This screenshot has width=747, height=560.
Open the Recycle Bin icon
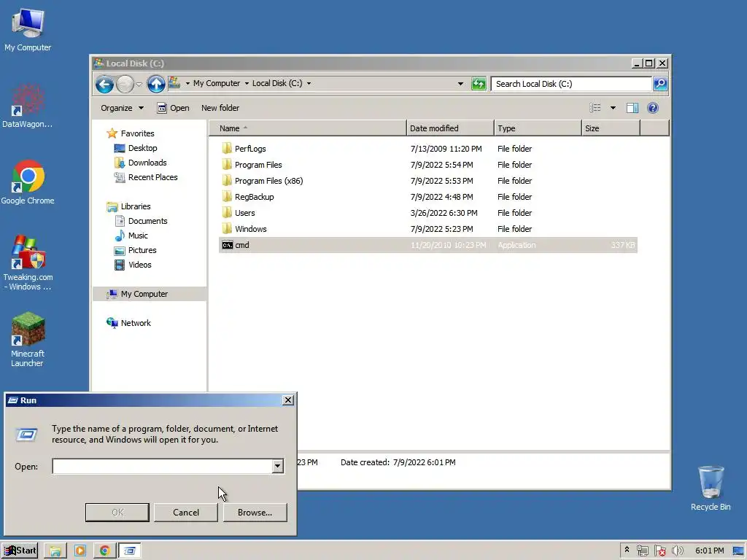711,488
